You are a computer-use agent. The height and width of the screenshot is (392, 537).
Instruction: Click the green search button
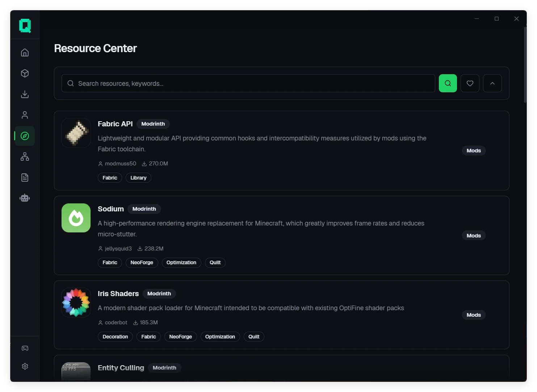[x=448, y=83]
